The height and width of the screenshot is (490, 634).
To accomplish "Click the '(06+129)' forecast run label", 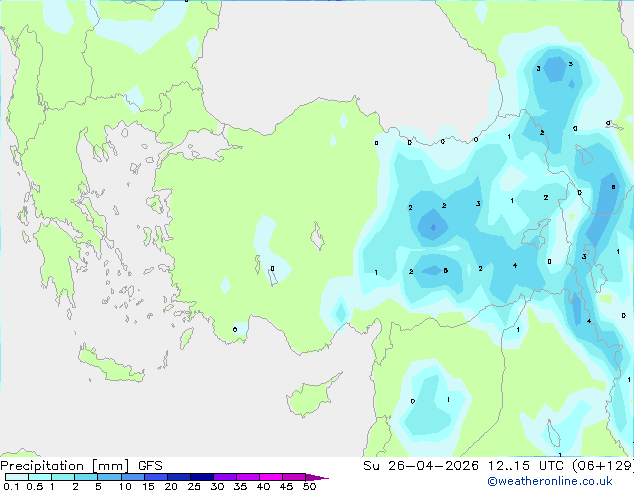I will pos(602,466).
